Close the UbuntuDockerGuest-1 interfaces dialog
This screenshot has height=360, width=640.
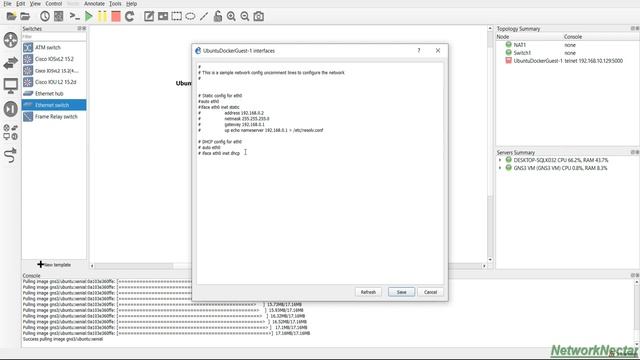click(x=438, y=51)
